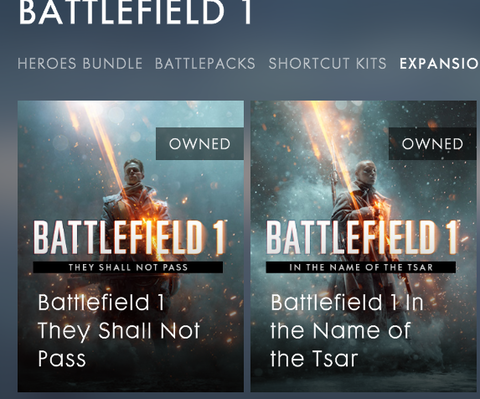This screenshot has height=399, width=480.
Task: Click the title text Battlefield 1 They Shall Not Pass
Action: [x=119, y=330]
